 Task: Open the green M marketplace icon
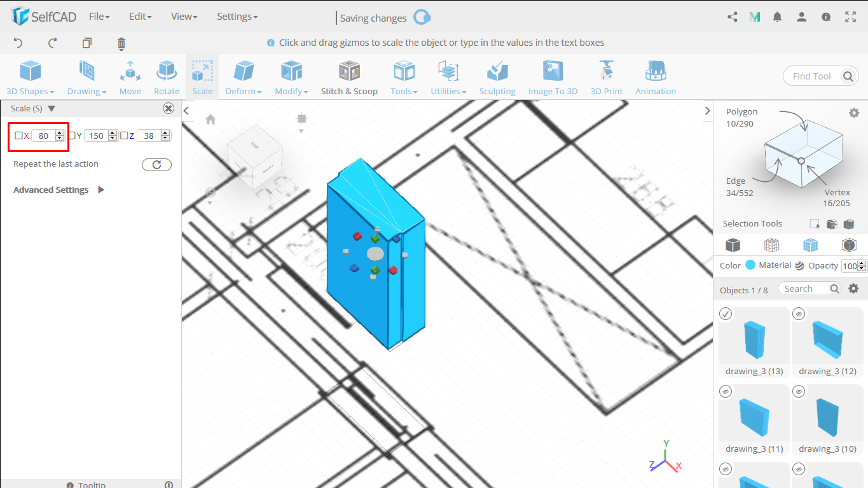point(755,17)
